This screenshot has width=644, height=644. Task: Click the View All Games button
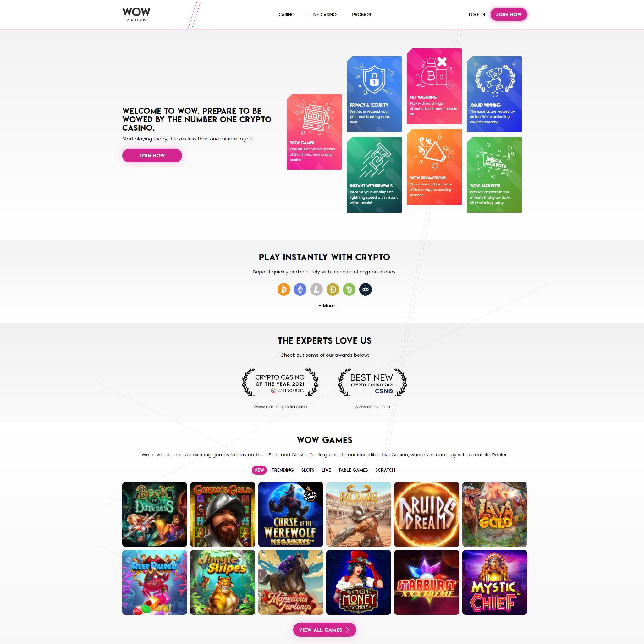tap(324, 630)
